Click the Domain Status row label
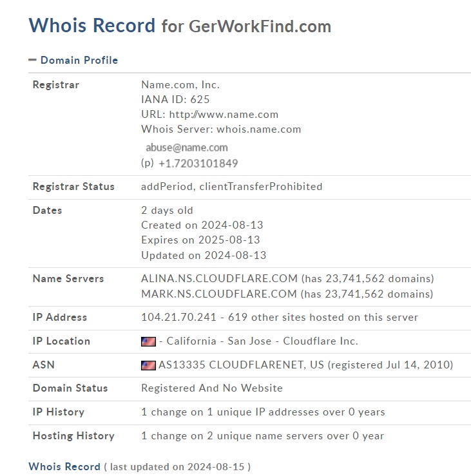The height and width of the screenshot is (476, 471). (x=70, y=388)
